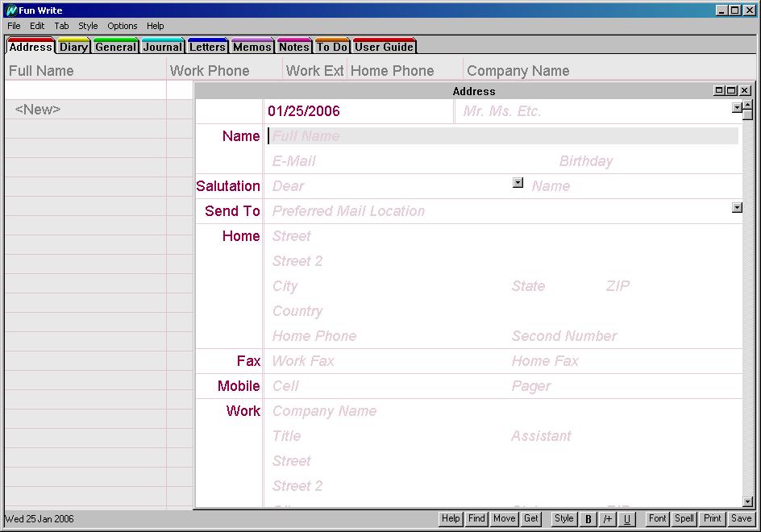Open the Tab menu
761x532 pixels.
click(61, 26)
